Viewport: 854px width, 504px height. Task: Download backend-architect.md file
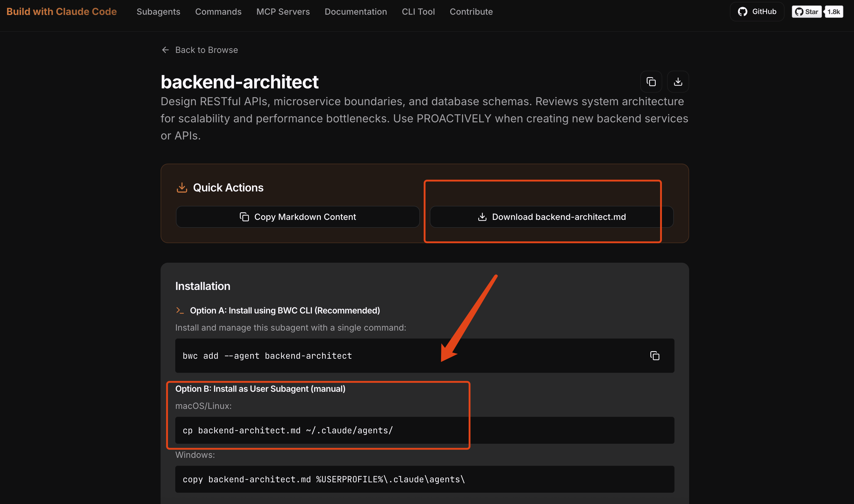(x=551, y=217)
